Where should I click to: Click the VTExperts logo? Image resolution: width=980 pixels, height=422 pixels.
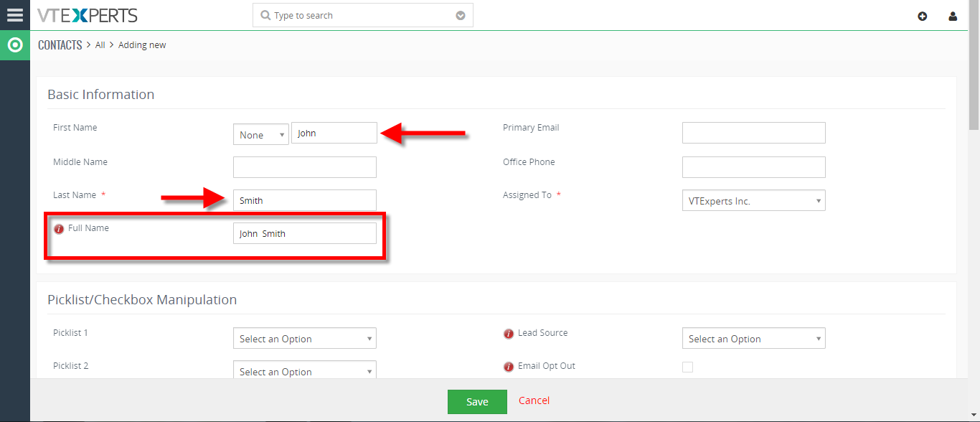tap(88, 15)
